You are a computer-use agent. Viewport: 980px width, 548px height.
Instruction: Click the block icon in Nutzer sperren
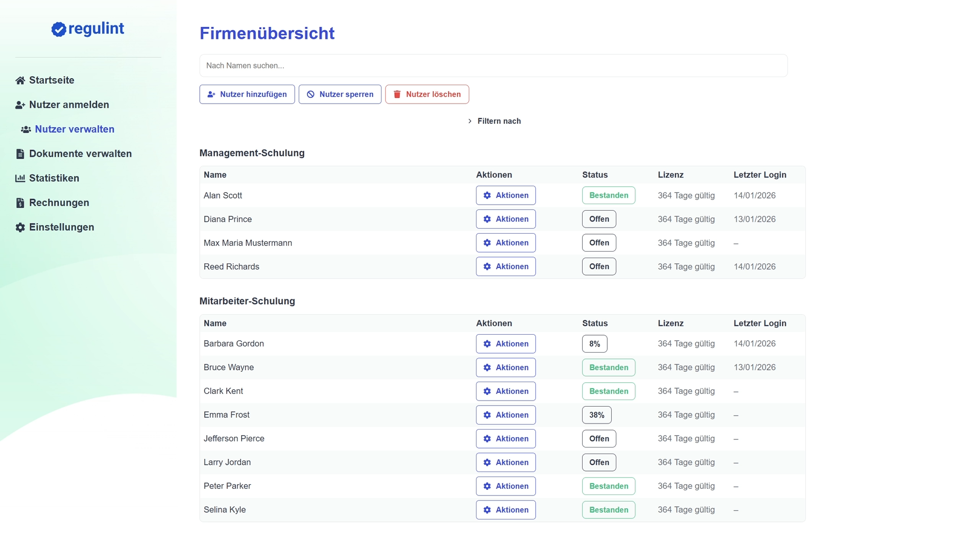point(310,94)
